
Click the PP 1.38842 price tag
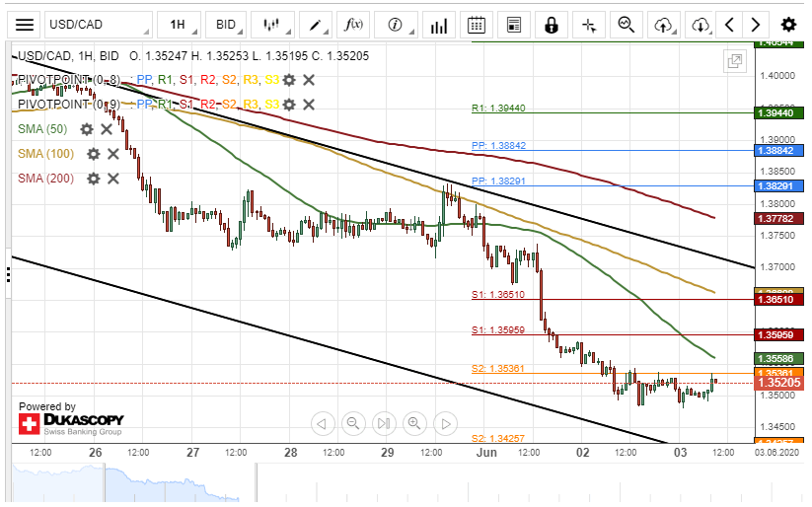(778, 151)
